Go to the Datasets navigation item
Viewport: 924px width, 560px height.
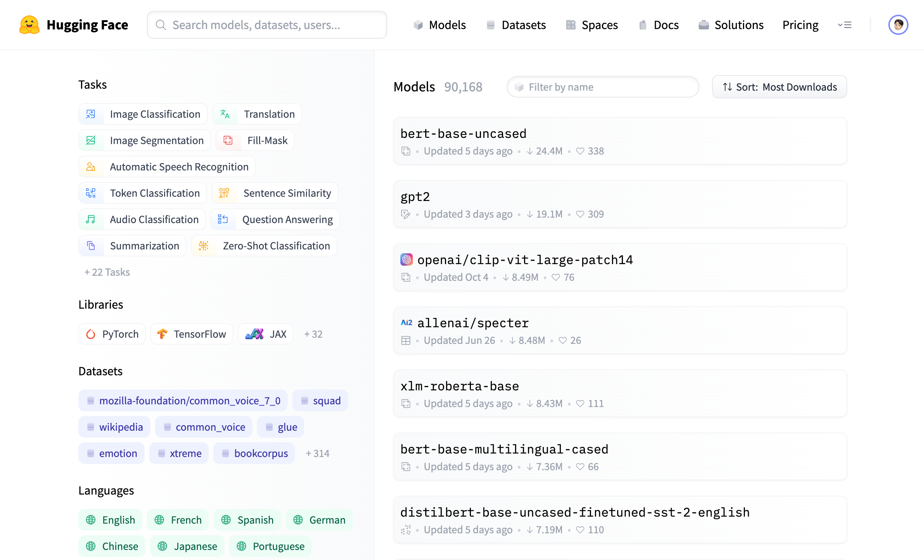pos(516,25)
